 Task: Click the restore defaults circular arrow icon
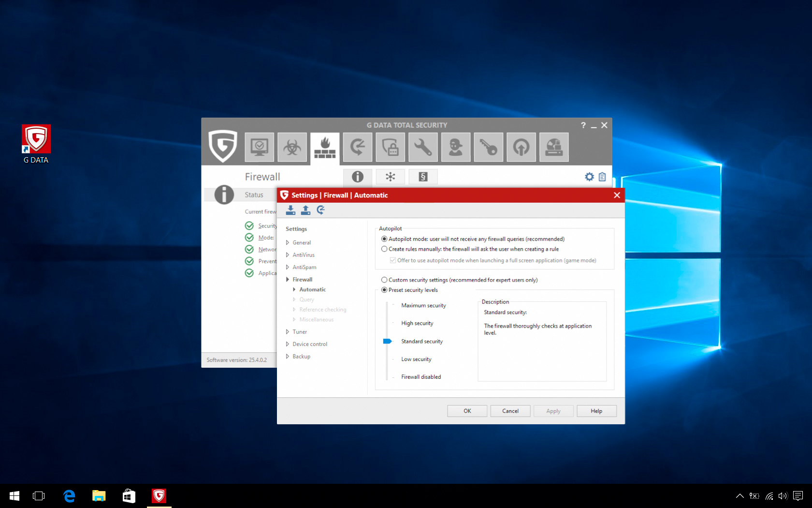pos(320,210)
